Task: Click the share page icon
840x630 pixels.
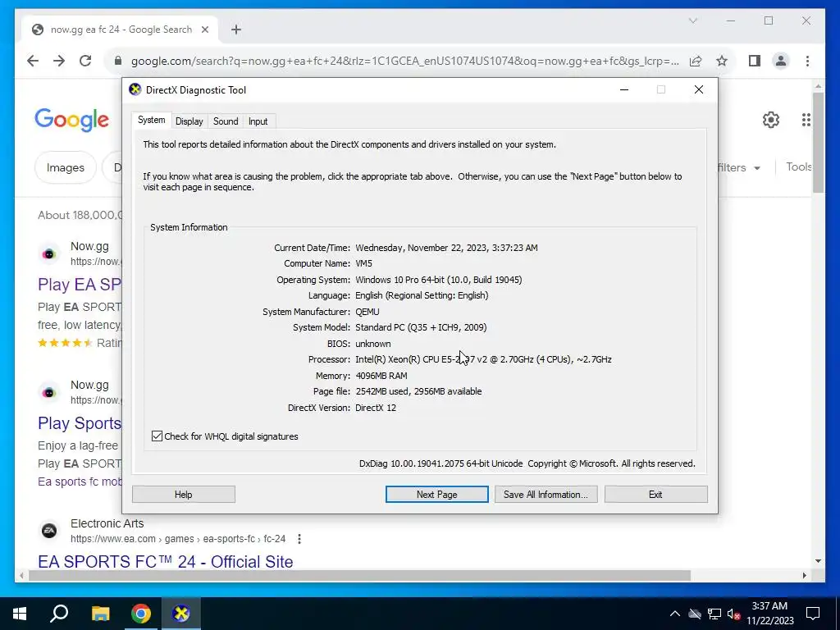Action: tap(696, 61)
